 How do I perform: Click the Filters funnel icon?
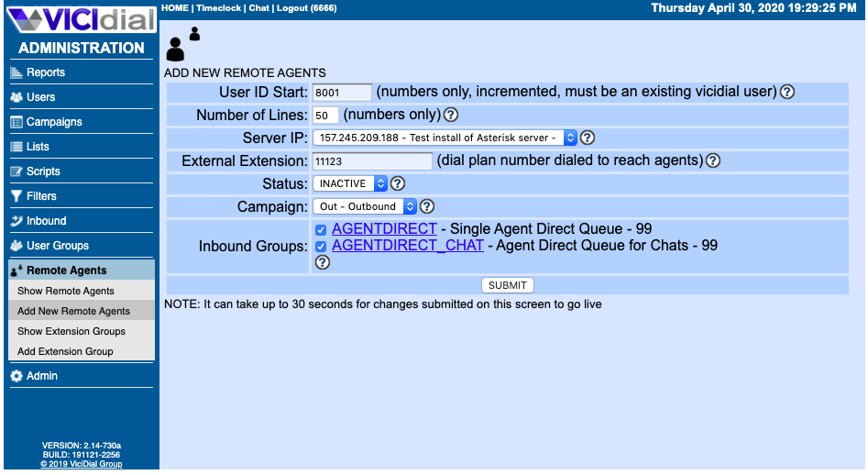coord(16,196)
